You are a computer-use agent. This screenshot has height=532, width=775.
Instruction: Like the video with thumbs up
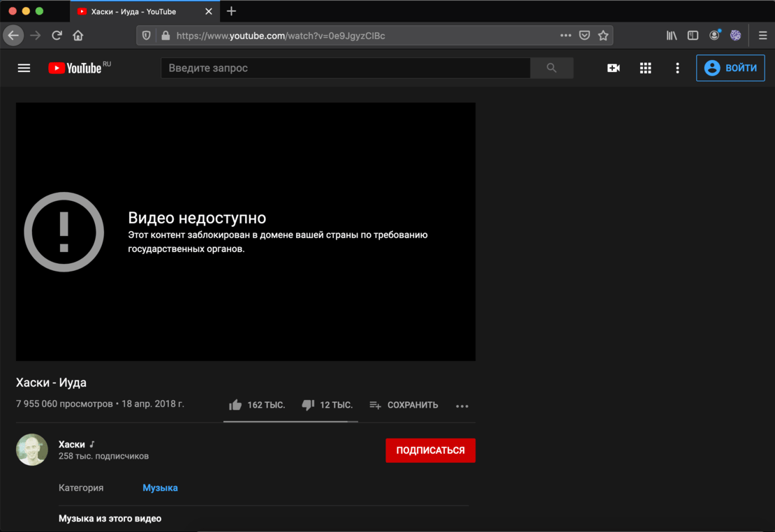click(x=235, y=405)
